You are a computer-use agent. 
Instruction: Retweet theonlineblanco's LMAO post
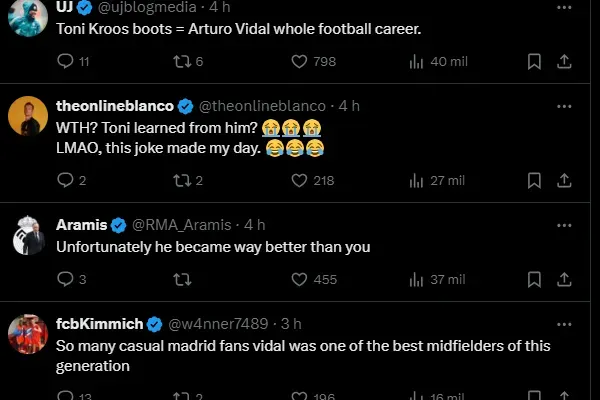coord(182,181)
